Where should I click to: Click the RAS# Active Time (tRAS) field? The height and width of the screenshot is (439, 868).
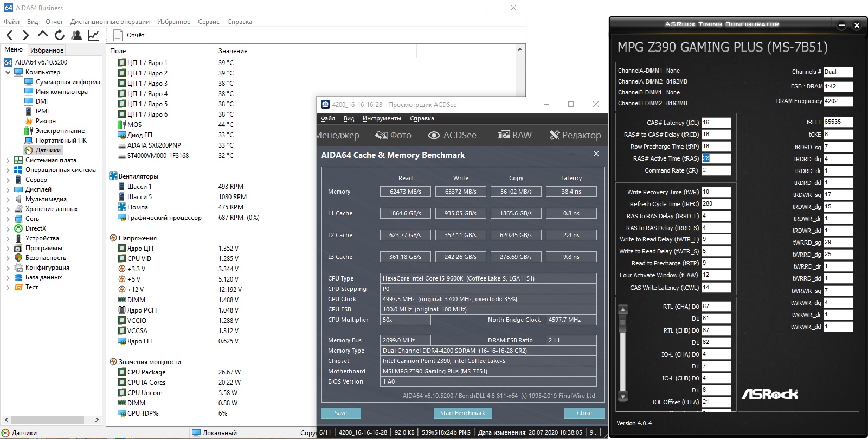pos(716,158)
